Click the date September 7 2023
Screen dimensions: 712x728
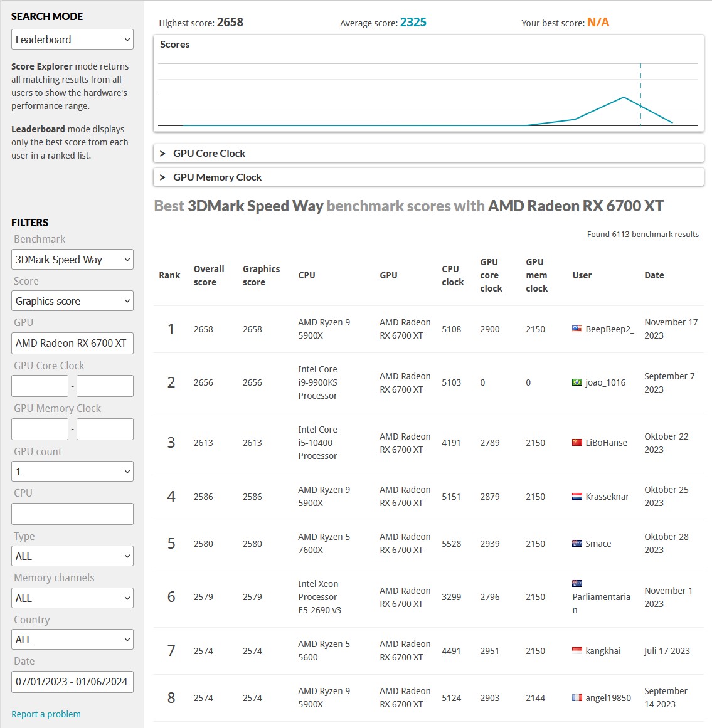coord(669,382)
